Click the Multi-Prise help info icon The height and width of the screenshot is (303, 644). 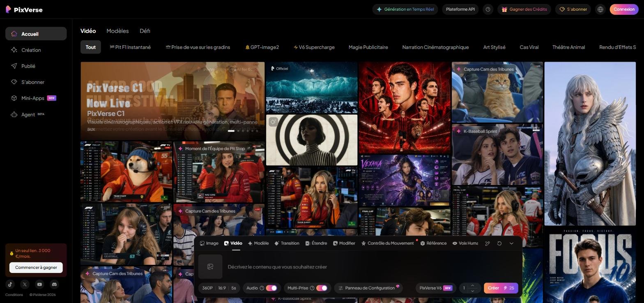[x=312, y=288]
